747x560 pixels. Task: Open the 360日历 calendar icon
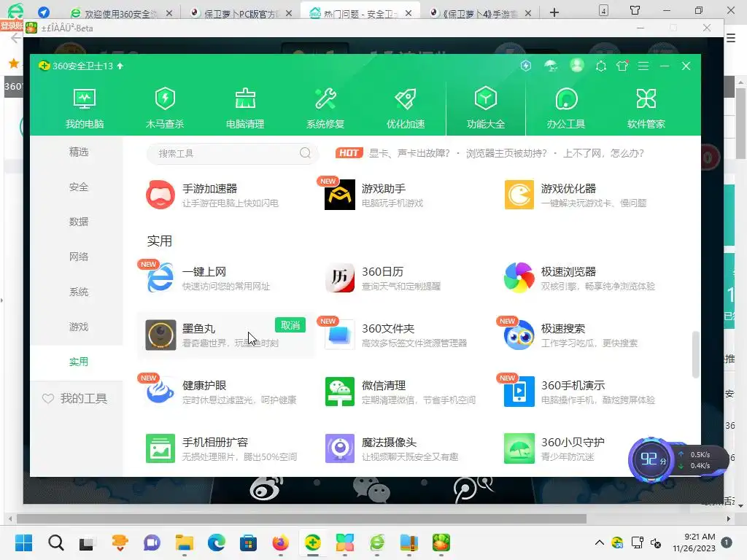340,278
